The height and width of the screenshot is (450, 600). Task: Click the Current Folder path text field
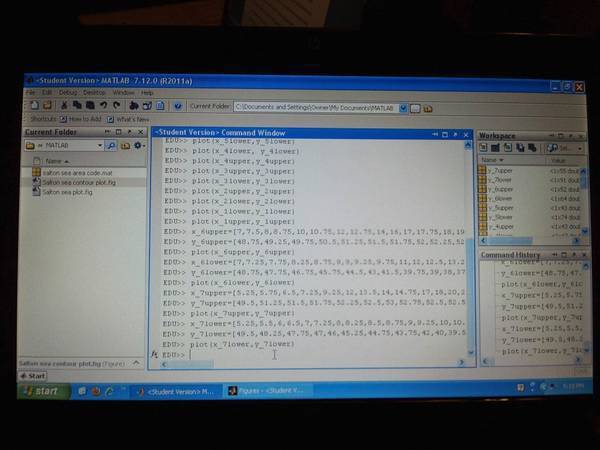pos(316,108)
